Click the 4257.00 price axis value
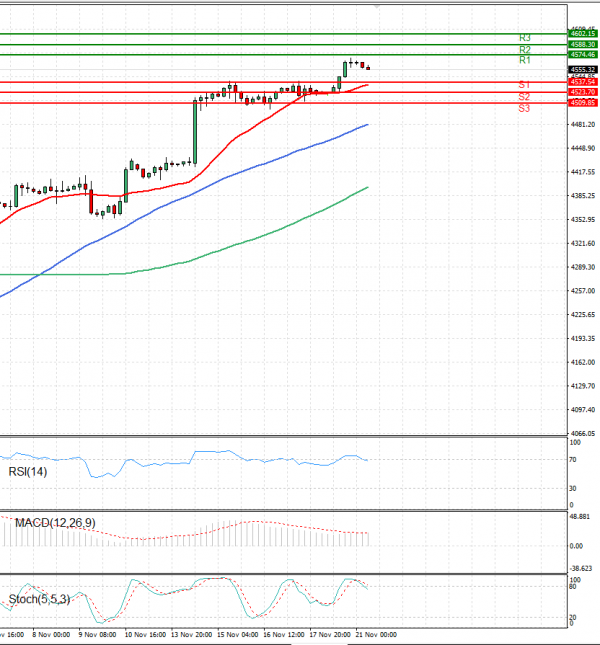Image resolution: width=600 pixels, height=645 pixels. pyautogui.click(x=583, y=291)
